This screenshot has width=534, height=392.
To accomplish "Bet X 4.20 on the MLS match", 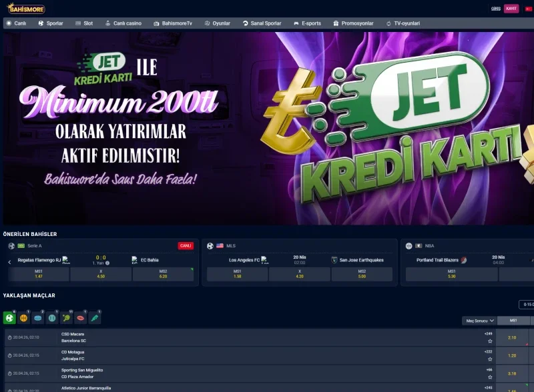I will tap(300, 274).
